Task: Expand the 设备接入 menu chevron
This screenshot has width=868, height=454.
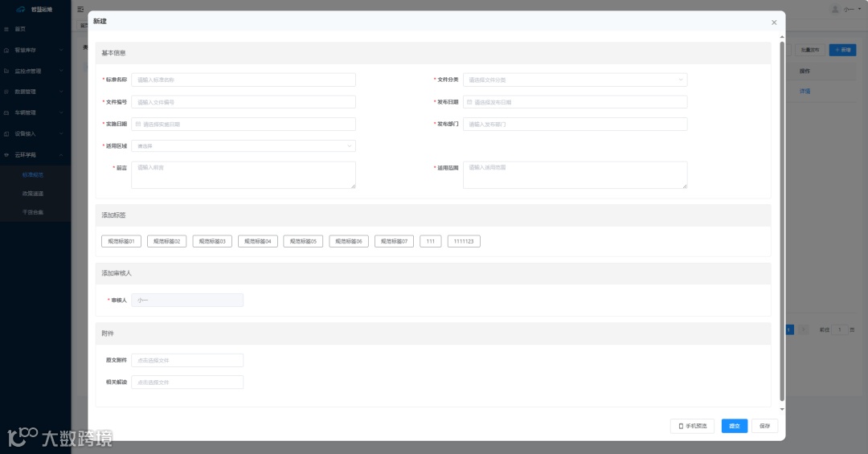Action: (61, 133)
